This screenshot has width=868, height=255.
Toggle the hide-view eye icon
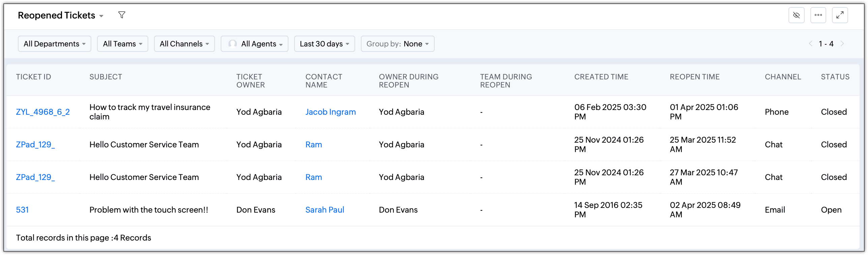click(796, 15)
